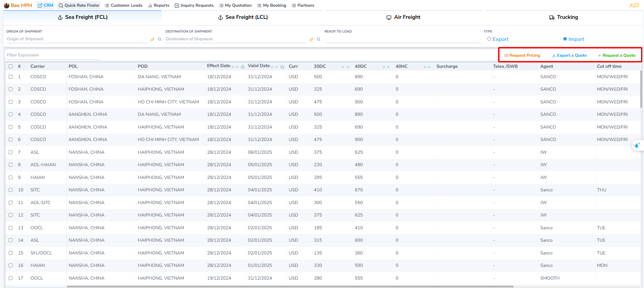This screenshot has width=644, height=288.
Task: Click the Filter Expression input field
Action: pos(53,55)
